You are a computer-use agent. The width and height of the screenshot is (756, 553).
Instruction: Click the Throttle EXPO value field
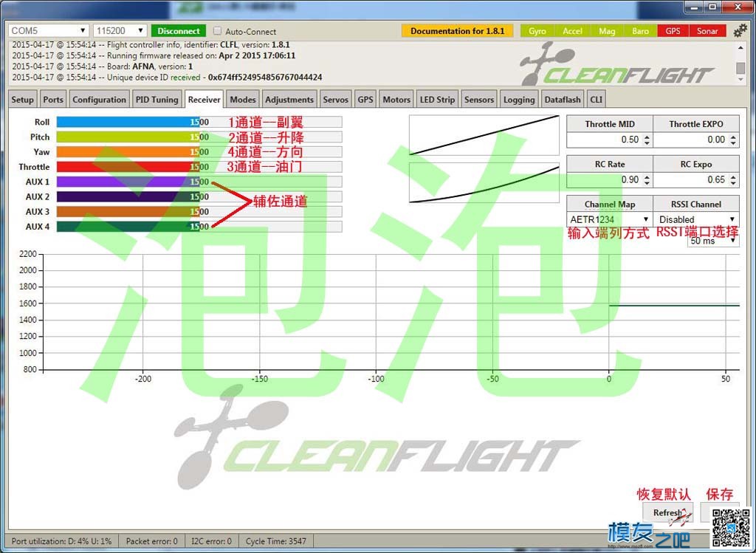pyautogui.click(x=696, y=140)
